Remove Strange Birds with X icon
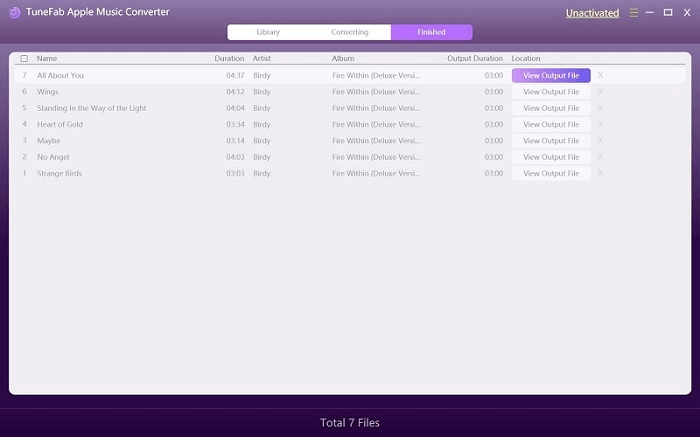This screenshot has width=700, height=437. pyautogui.click(x=600, y=173)
